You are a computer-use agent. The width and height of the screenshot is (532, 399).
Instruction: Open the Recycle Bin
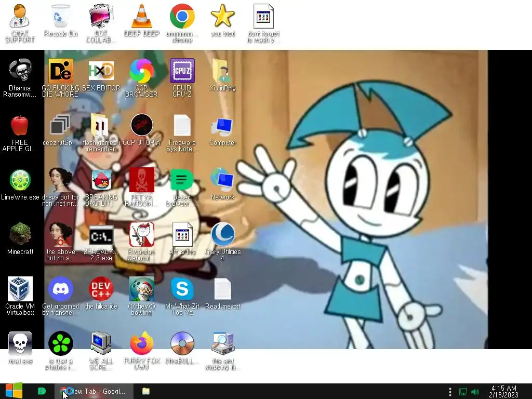click(61, 20)
